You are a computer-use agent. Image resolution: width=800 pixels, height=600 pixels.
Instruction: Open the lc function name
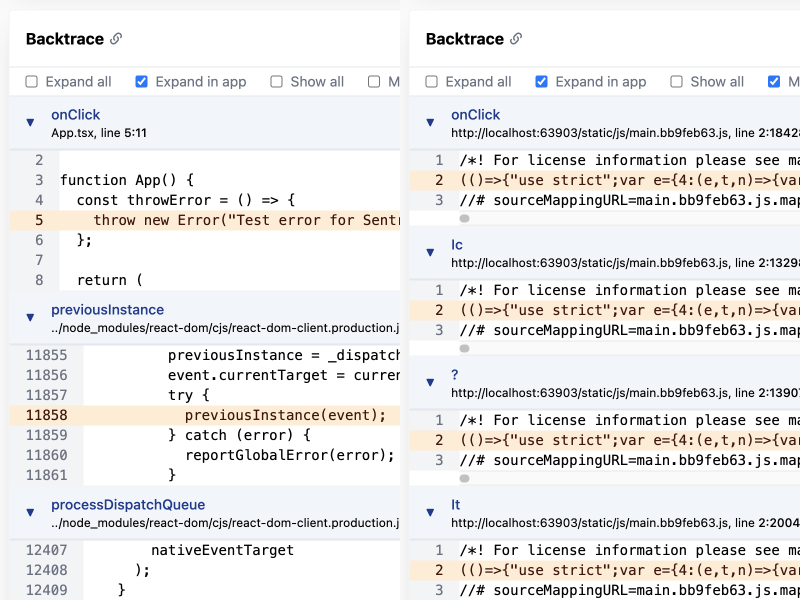[x=457, y=245]
